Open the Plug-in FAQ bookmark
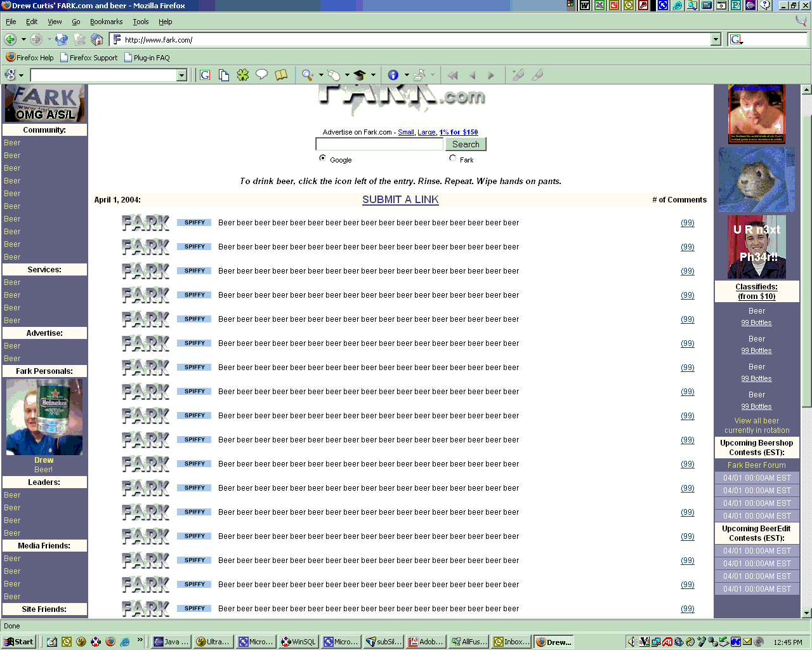The image size is (812, 650). 147,57
